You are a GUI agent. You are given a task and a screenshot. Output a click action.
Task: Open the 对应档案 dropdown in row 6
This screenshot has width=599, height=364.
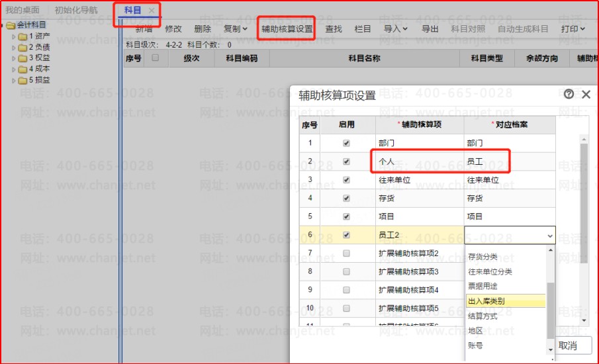[x=549, y=235]
